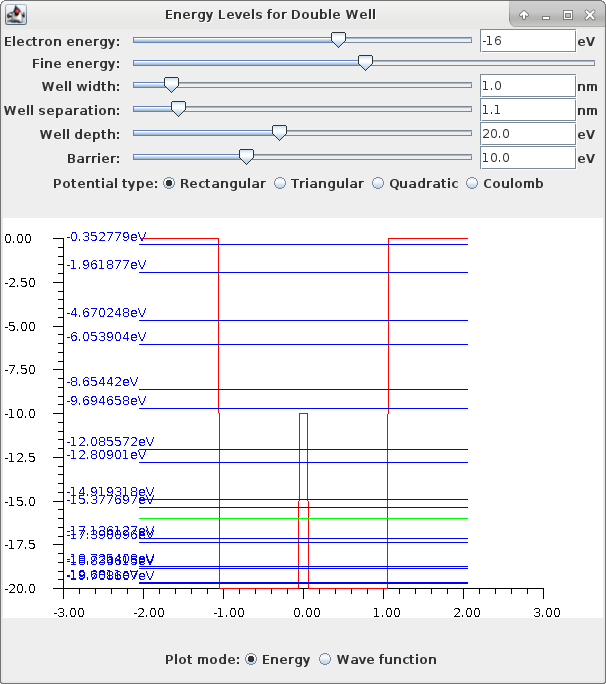This screenshot has width=606, height=684.
Task: Click the Well depth label
Action: tap(80, 134)
